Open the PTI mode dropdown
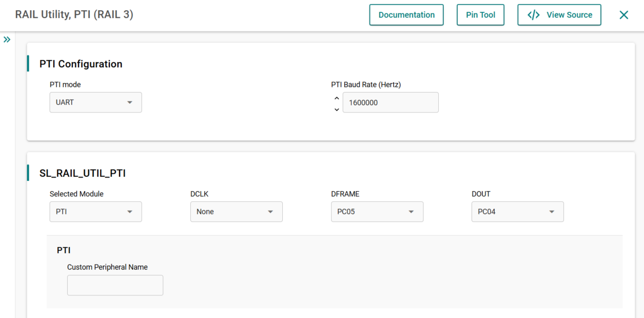 click(95, 102)
